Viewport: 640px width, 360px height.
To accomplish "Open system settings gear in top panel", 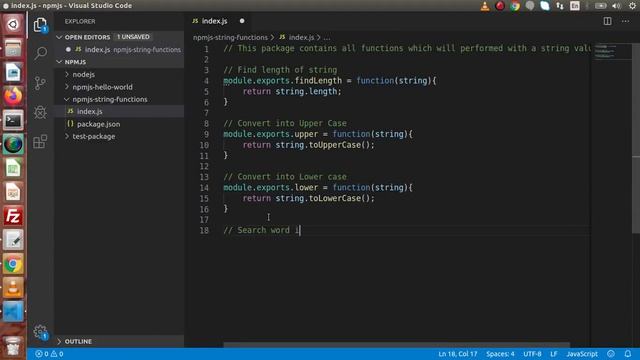I will coord(632,6).
